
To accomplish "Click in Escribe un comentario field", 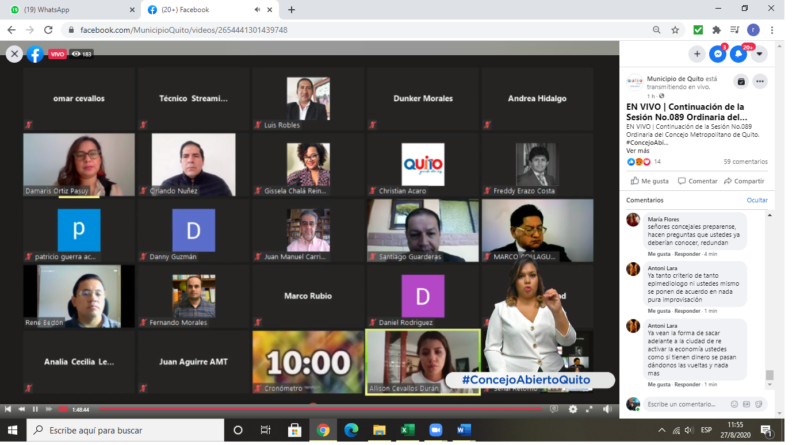I will pos(681,404).
